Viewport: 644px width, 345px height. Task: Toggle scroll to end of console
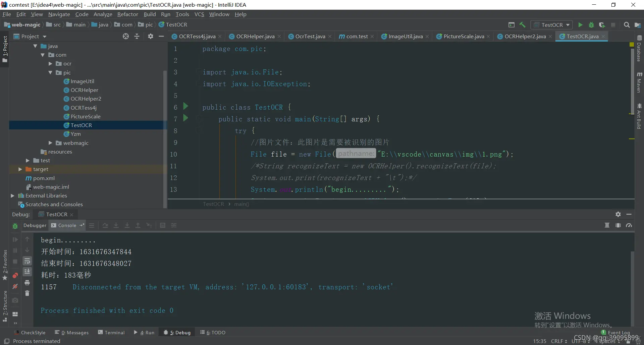[27, 272]
